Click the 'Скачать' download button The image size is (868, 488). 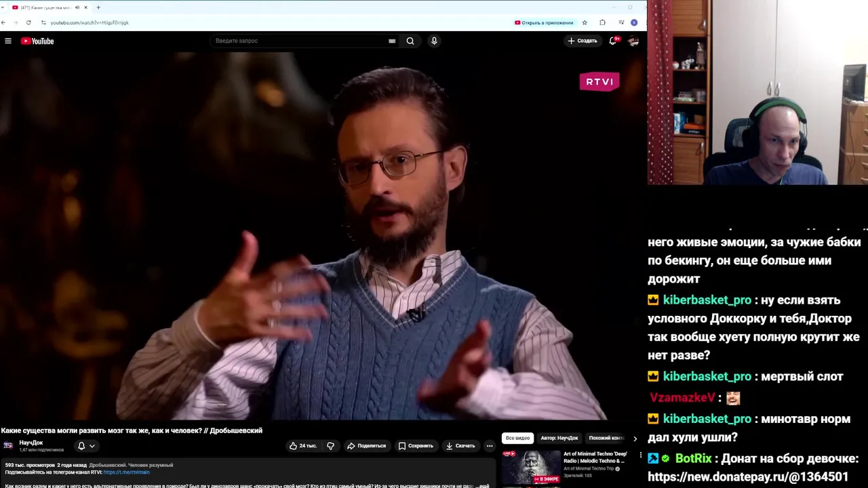[460, 446]
